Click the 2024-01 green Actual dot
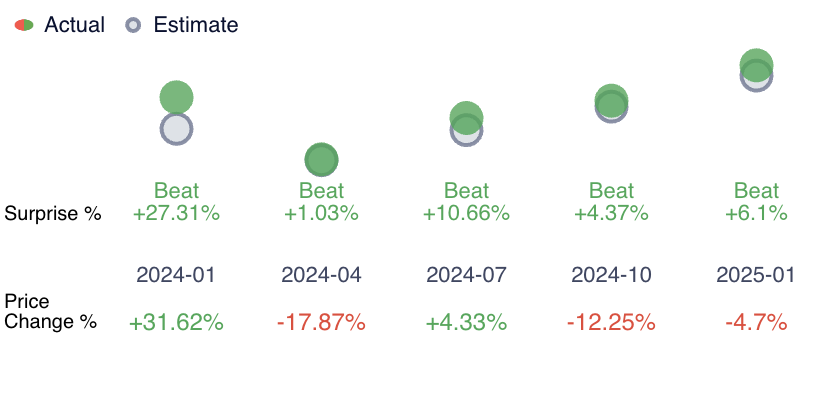The image size is (833, 409). (x=176, y=96)
